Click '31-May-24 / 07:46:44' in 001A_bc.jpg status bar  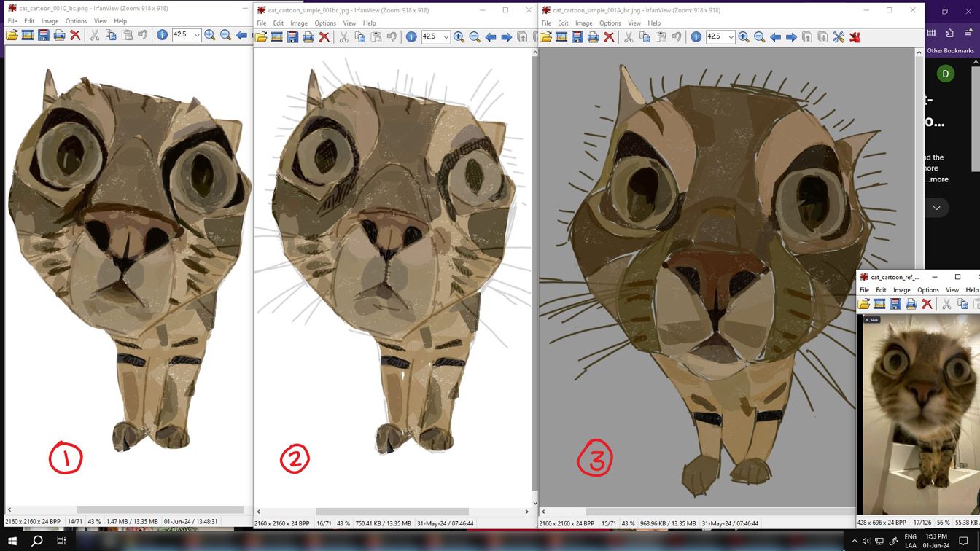(x=730, y=523)
